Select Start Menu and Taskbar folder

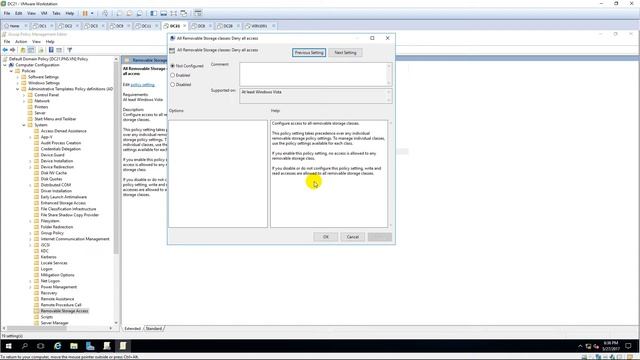[55, 119]
